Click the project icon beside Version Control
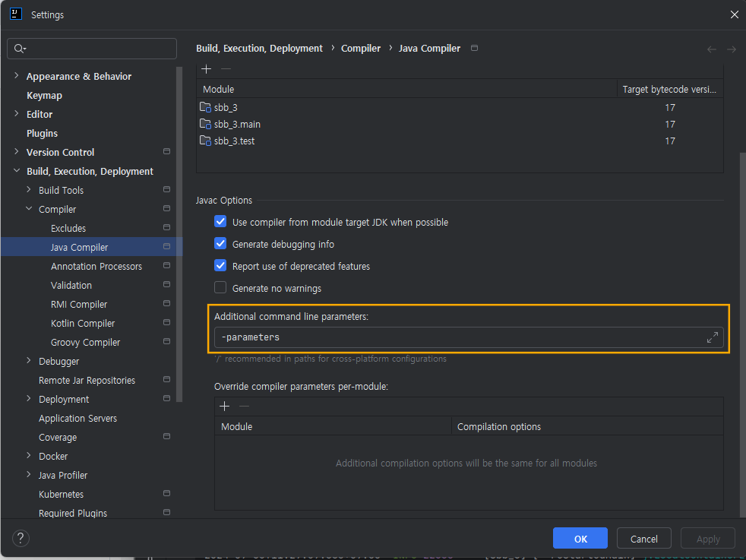This screenshot has height=560, width=746. coord(166,151)
